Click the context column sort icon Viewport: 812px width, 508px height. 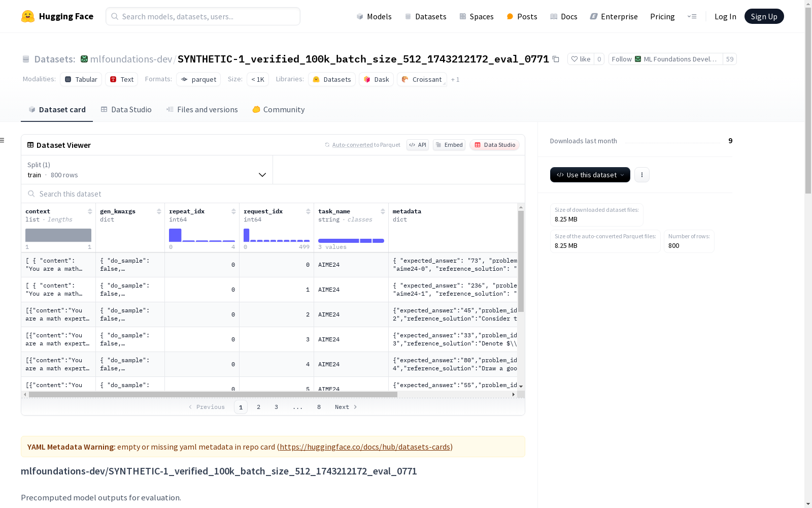click(x=90, y=211)
